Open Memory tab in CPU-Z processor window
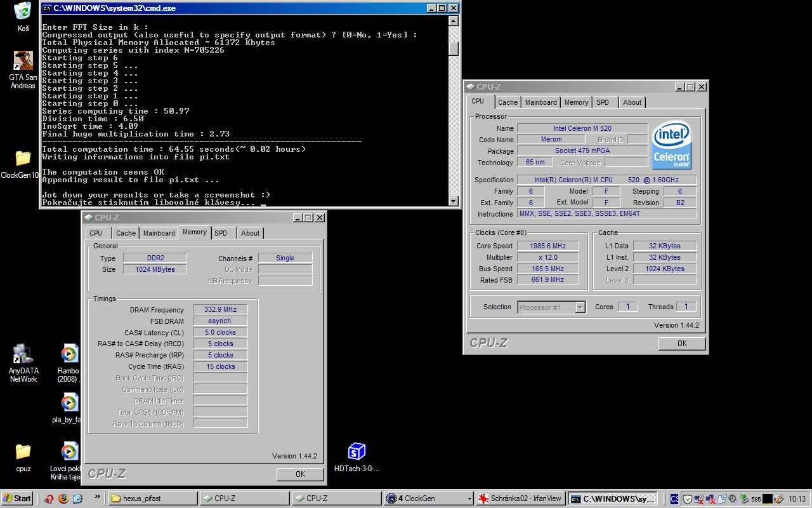The image size is (812, 508). click(x=576, y=102)
